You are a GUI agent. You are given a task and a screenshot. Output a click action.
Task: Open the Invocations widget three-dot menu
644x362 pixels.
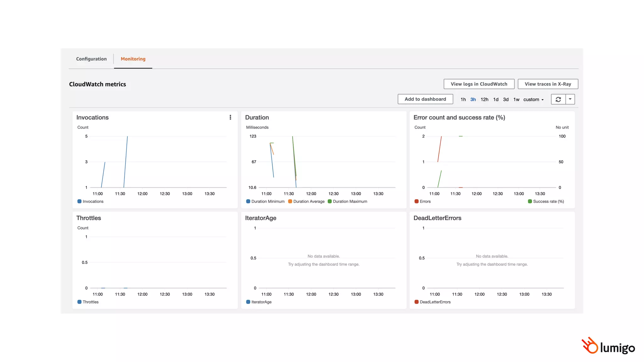coord(230,117)
